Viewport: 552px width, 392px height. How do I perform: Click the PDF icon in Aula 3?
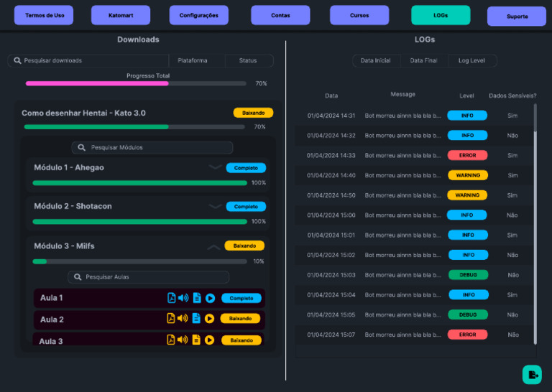click(171, 340)
